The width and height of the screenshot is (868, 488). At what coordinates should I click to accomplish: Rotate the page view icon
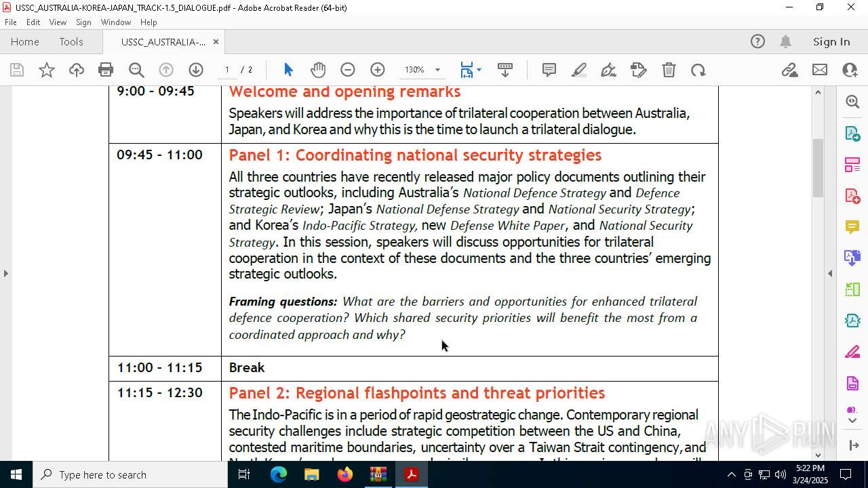[698, 70]
